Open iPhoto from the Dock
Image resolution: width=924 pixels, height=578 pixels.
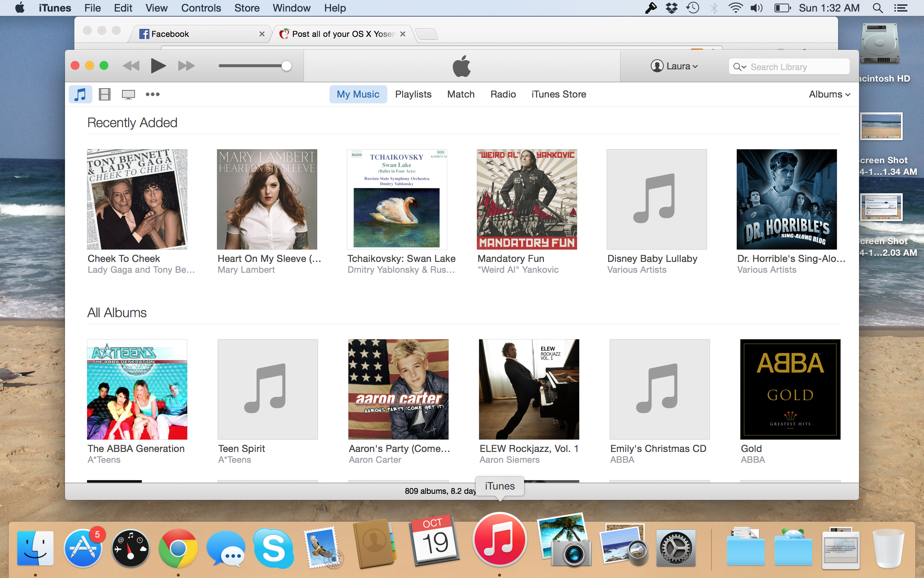565,540
